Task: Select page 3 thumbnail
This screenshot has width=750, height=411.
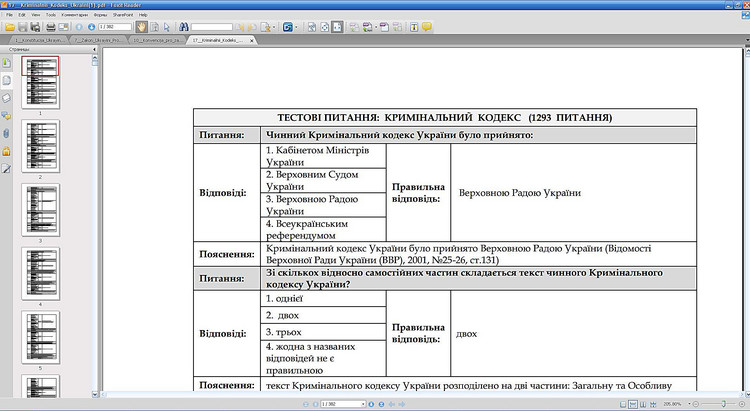Action: point(41,210)
